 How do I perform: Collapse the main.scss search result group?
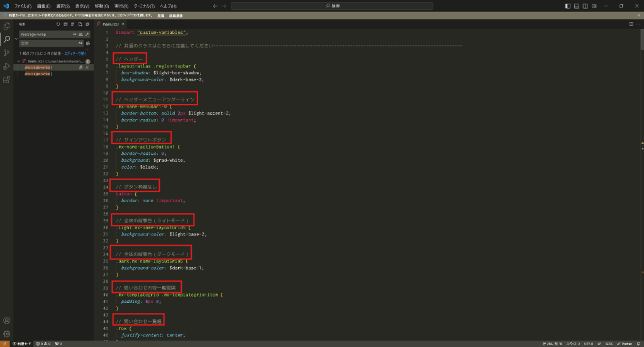coord(19,61)
